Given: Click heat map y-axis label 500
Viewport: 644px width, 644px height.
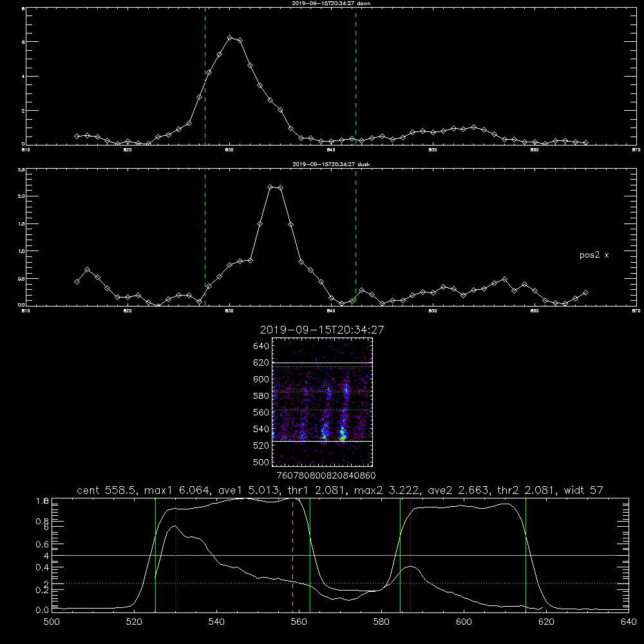Looking at the screenshot, I should click(261, 462).
